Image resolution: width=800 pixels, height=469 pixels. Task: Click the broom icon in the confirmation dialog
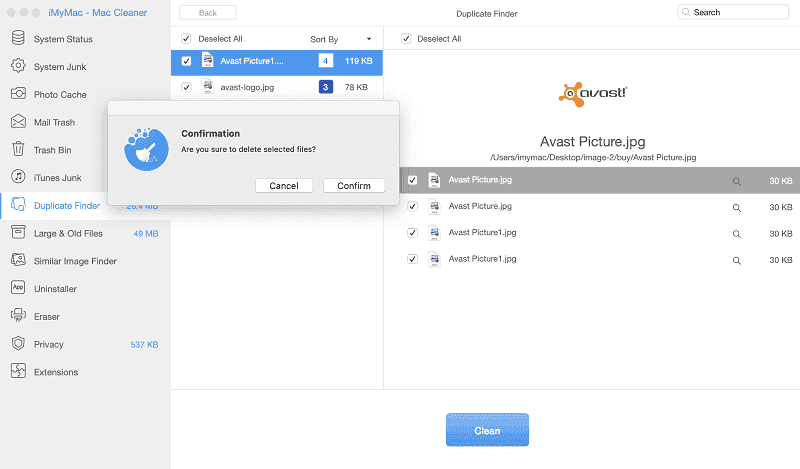146,149
